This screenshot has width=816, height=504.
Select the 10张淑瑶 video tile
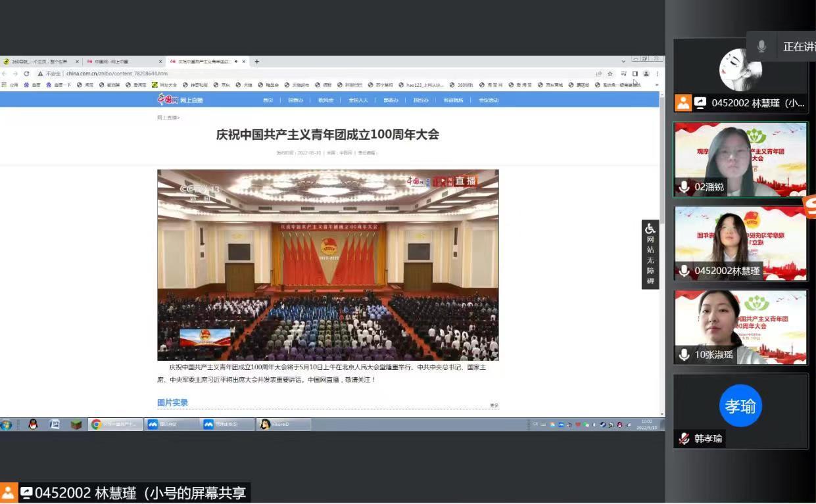740,328
